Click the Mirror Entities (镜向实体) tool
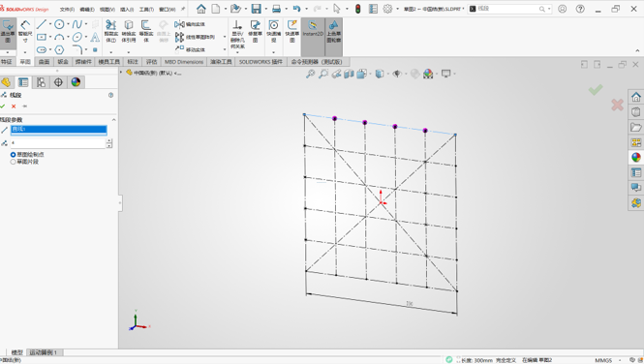Viewport: 644px width, 364px height. 190,24
